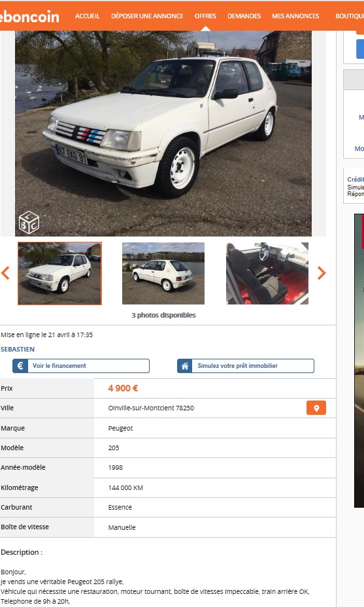364x607 pixels.
Task: Click the euro icon beside Voir le financement
Action: coord(20,366)
